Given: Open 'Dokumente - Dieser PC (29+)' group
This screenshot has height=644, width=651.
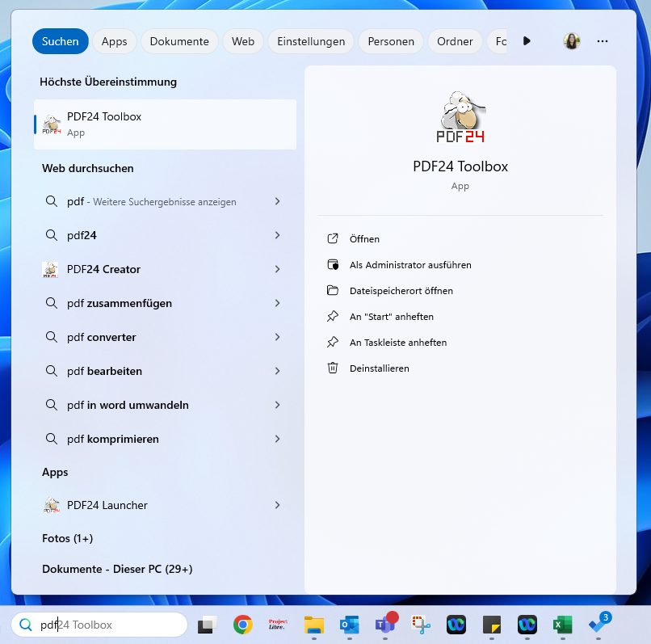Looking at the screenshot, I should pyautogui.click(x=117, y=569).
